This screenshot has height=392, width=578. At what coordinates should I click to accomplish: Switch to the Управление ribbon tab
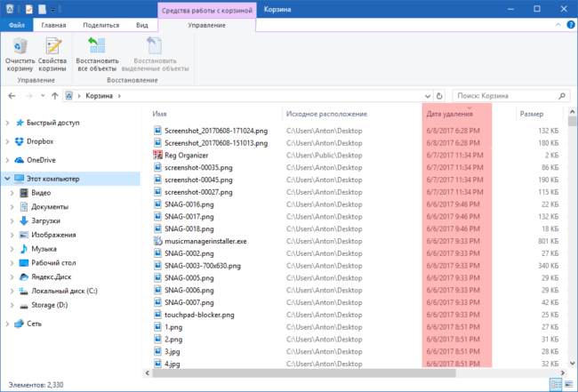pyautogui.click(x=206, y=25)
